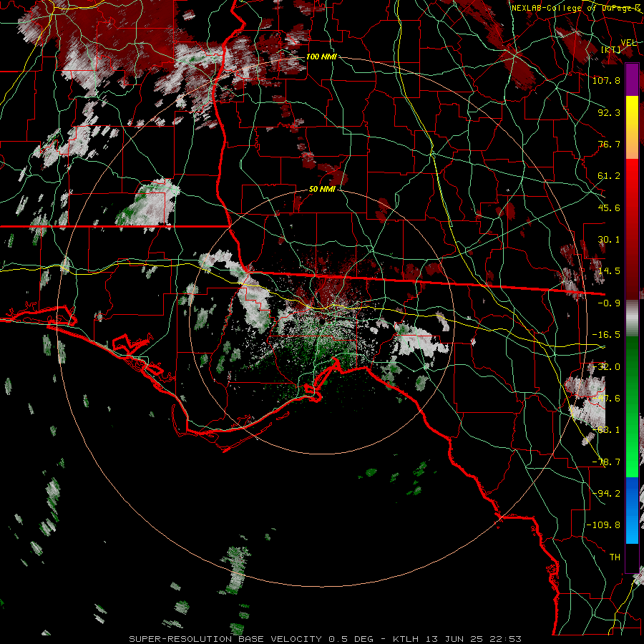Click the -63.1 velocity scale value
Image resolution: width=644 pixels, height=644 pixels.
click(606, 430)
